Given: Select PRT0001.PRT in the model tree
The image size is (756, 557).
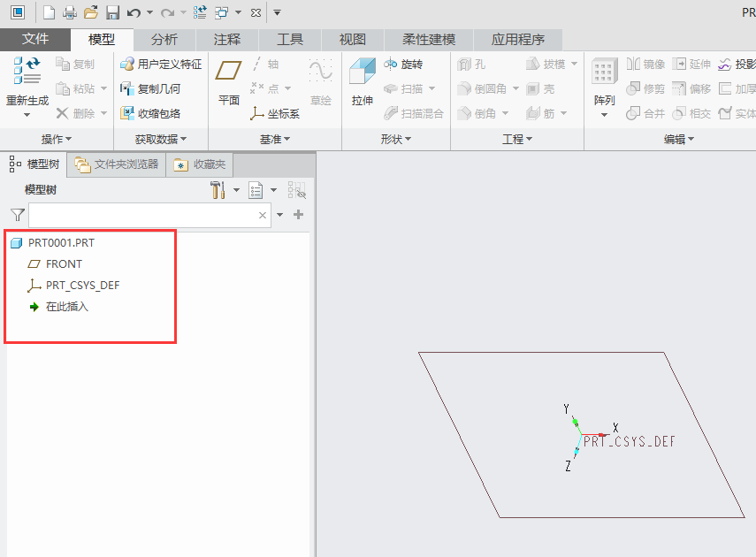Looking at the screenshot, I should click(x=52, y=242).
